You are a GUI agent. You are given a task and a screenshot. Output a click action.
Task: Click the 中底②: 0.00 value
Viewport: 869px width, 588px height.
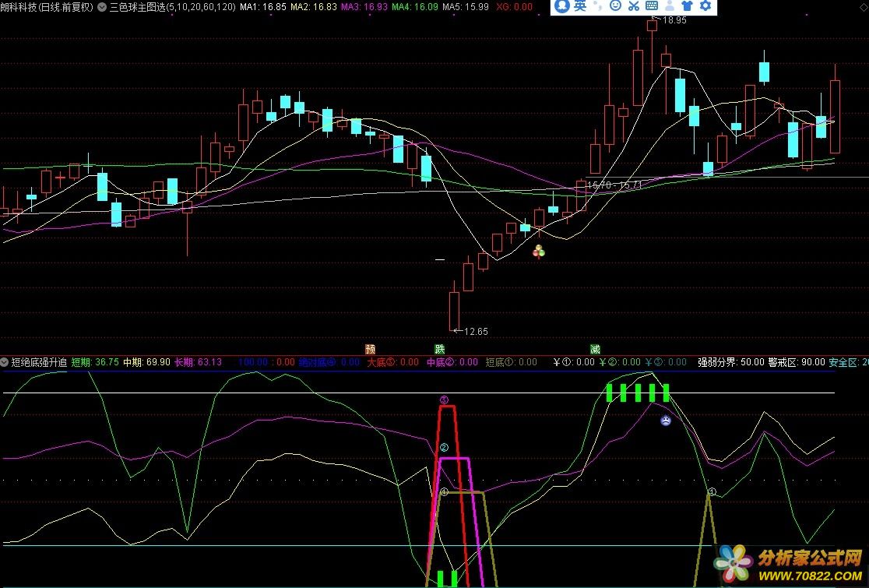click(452, 362)
